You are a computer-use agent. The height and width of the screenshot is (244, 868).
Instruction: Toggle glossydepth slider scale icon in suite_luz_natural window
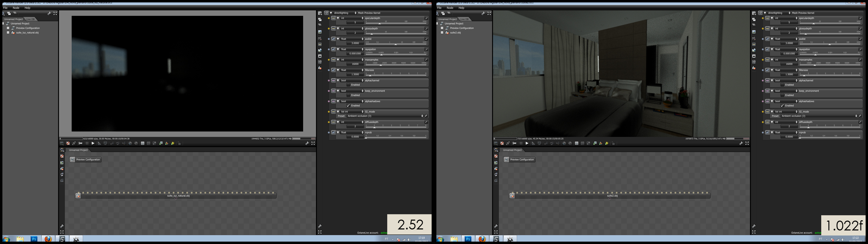[426, 28]
